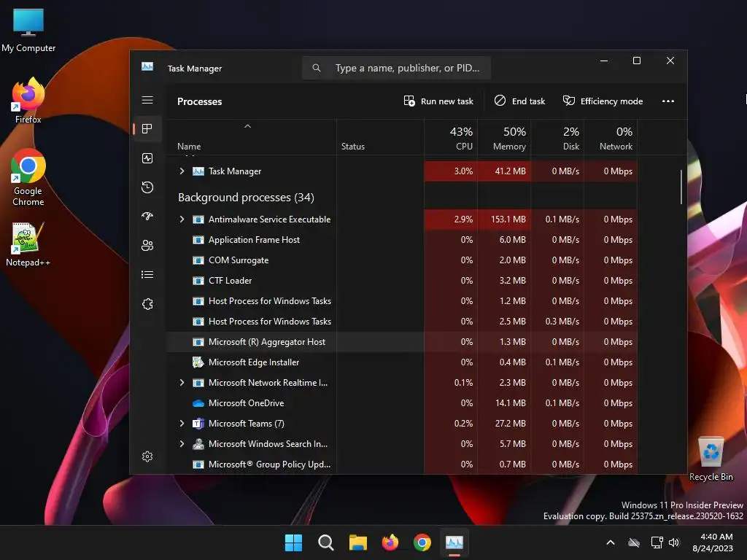Viewport: 747px width, 560px height.
Task: Open the Details sidebar icon
Action: (x=147, y=275)
